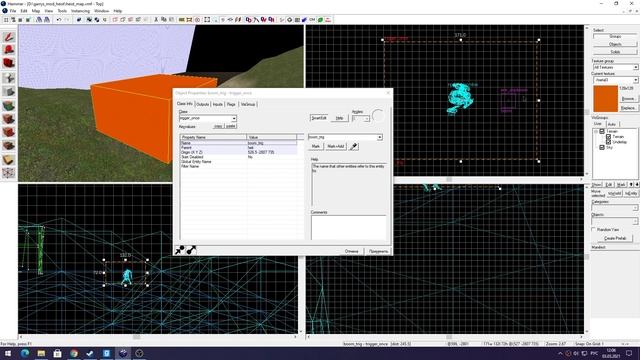Select the Entity tool
This screenshot has height=360, width=640.
click(x=9, y=78)
